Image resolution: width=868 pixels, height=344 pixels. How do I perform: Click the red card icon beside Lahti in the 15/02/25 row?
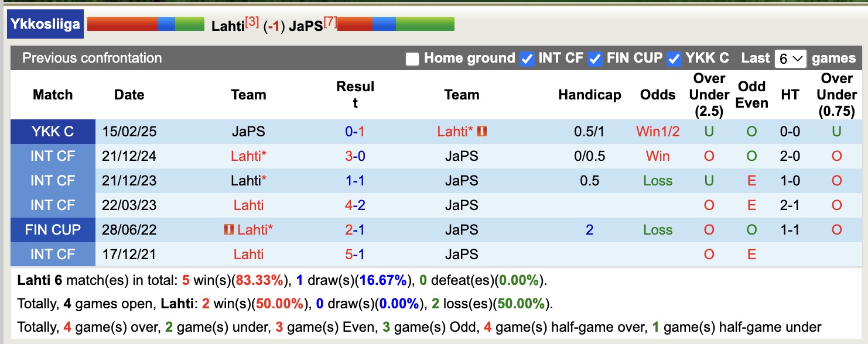pyautogui.click(x=482, y=132)
